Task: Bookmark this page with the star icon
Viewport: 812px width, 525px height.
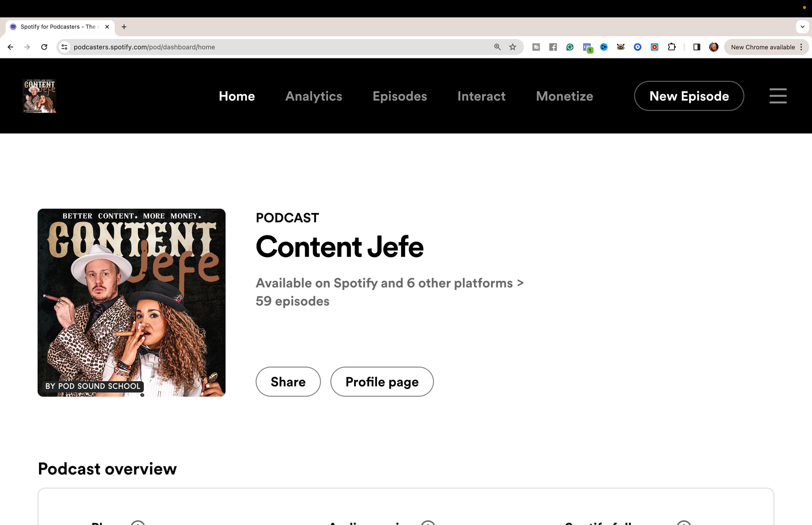Action: [513, 47]
